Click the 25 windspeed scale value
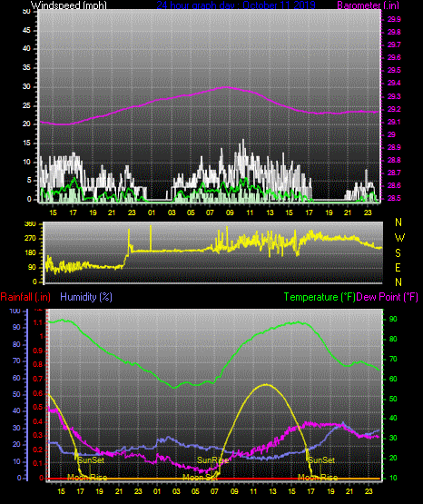The height and width of the screenshot is (504, 423). click(x=26, y=105)
